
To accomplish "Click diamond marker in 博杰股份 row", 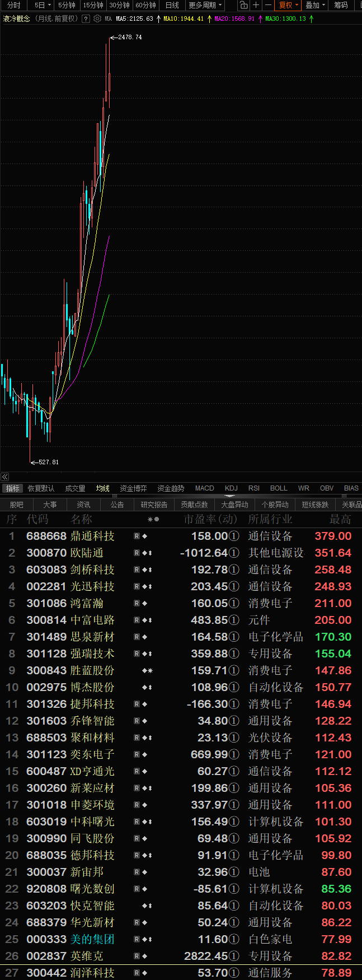I will point(144,687).
